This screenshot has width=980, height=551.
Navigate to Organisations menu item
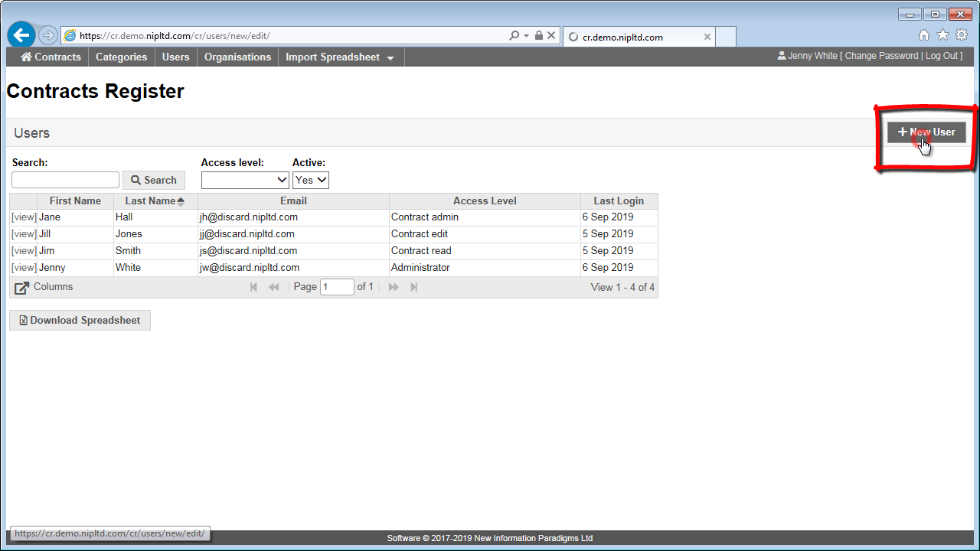click(x=237, y=57)
